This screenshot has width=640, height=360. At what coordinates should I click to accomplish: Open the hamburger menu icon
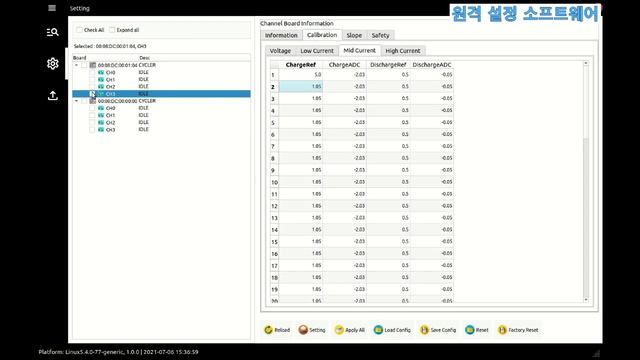click(52, 8)
